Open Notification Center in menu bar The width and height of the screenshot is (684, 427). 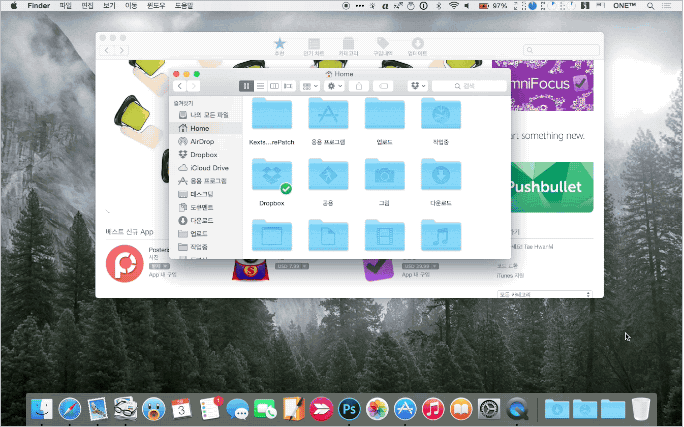[667, 6]
